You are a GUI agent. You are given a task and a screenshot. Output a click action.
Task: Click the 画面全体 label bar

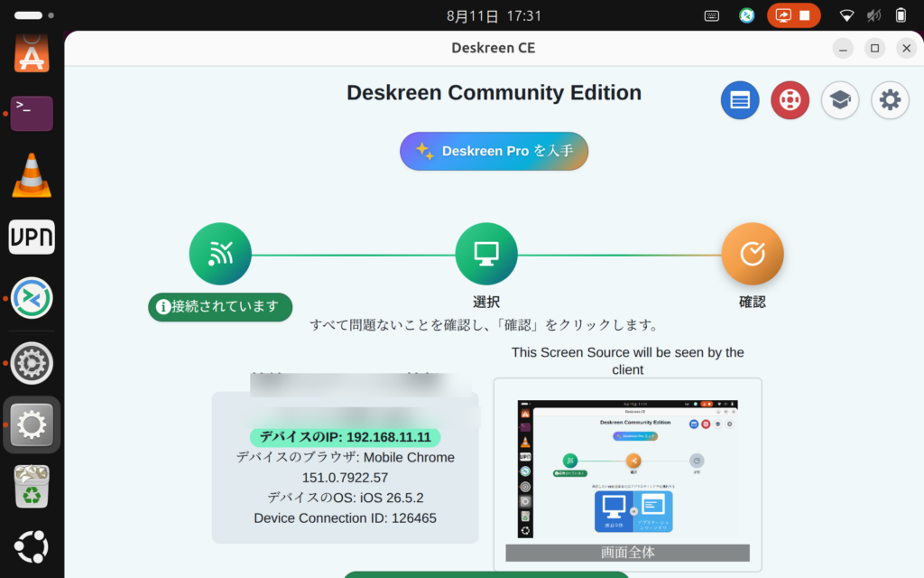(x=628, y=553)
